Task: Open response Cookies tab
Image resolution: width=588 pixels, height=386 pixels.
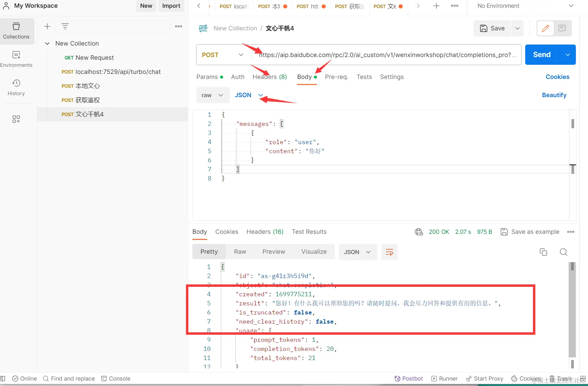Action: pyautogui.click(x=227, y=232)
